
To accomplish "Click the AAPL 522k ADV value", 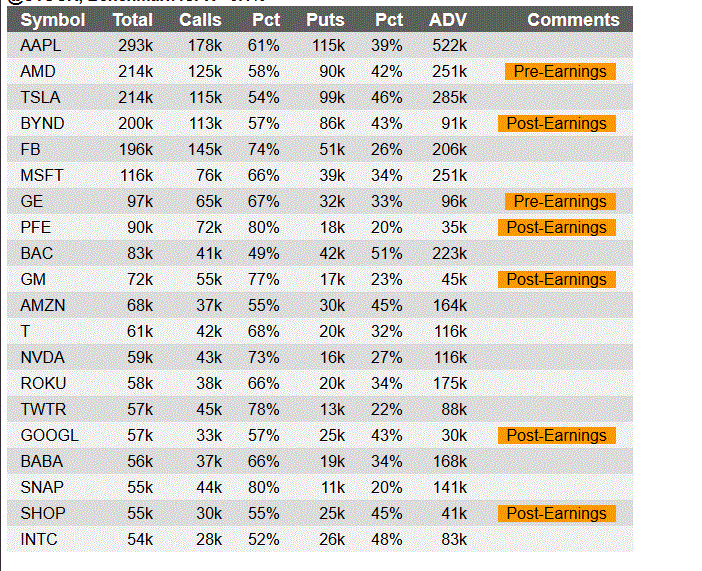I will pyautogui.click(x=449, y=46).
